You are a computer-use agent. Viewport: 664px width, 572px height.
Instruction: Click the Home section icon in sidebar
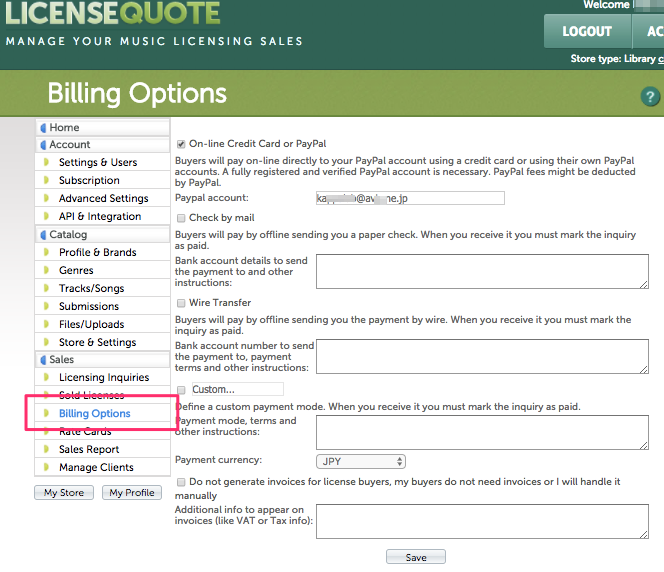click(x=42, y=128)
